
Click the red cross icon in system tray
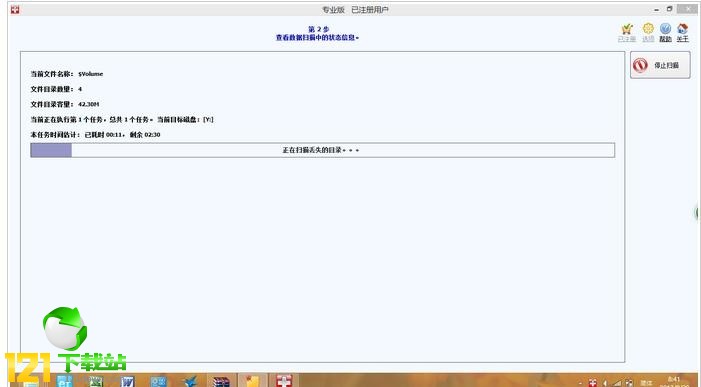pos(592,383)
